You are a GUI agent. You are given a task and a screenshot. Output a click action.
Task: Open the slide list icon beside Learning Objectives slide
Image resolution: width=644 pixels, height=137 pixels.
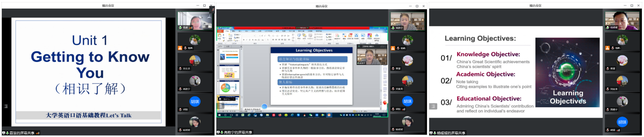click(x=433, y=106)
